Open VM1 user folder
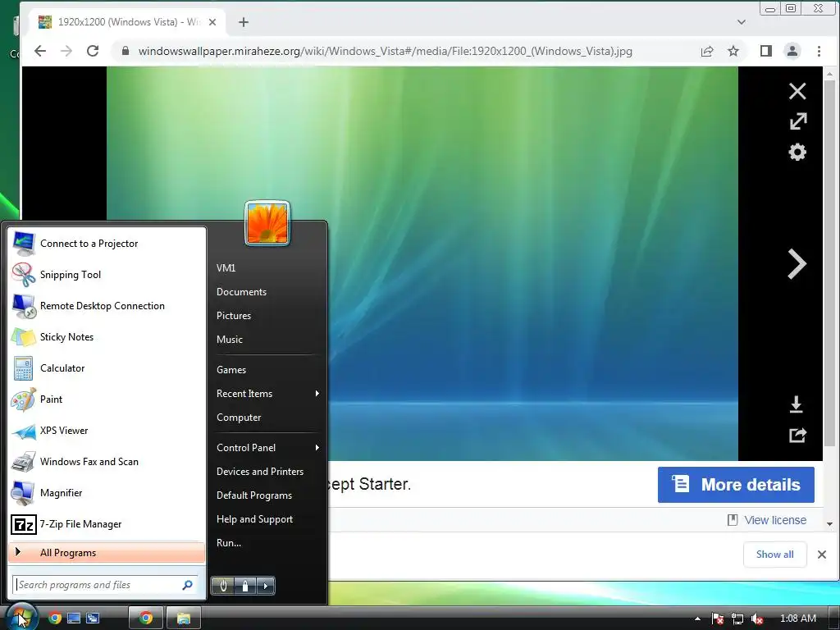The image size is (840, 630). click(x=226, y=268)
